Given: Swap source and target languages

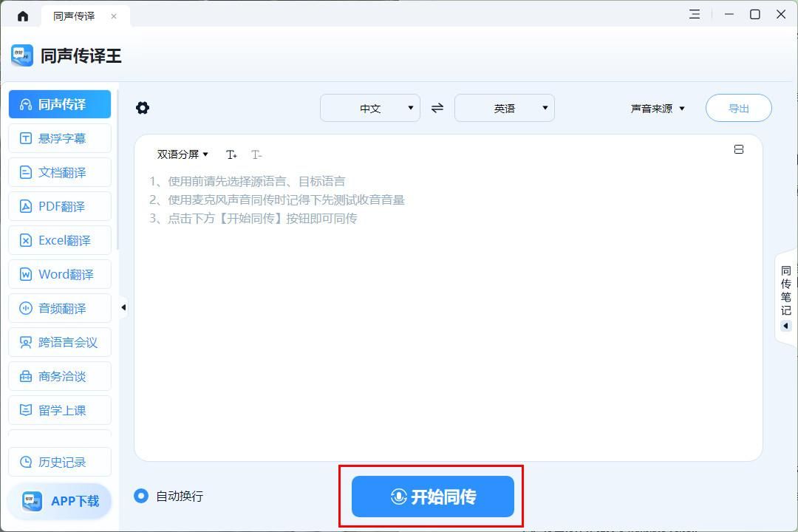Looking at the screenshot, I should pyautogui.click(x=437, y=108).
